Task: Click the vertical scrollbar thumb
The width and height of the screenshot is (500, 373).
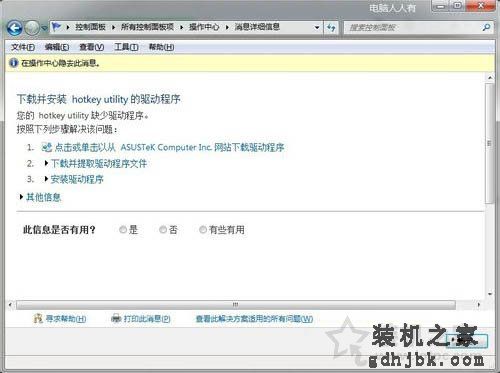Action: (x=490, y=143)
